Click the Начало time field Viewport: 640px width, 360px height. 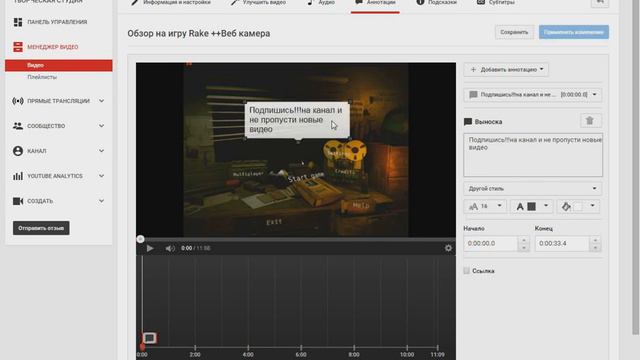click(x=491, y=244)
